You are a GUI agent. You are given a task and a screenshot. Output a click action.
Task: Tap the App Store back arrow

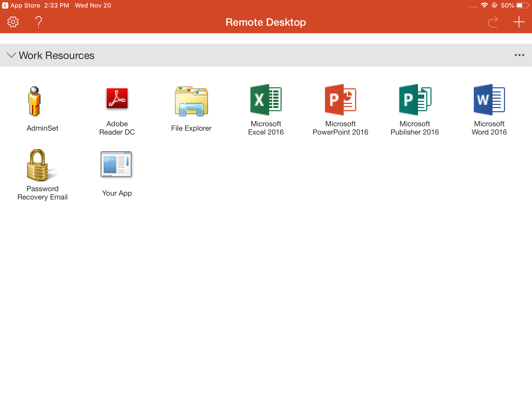tap(5, 5)
